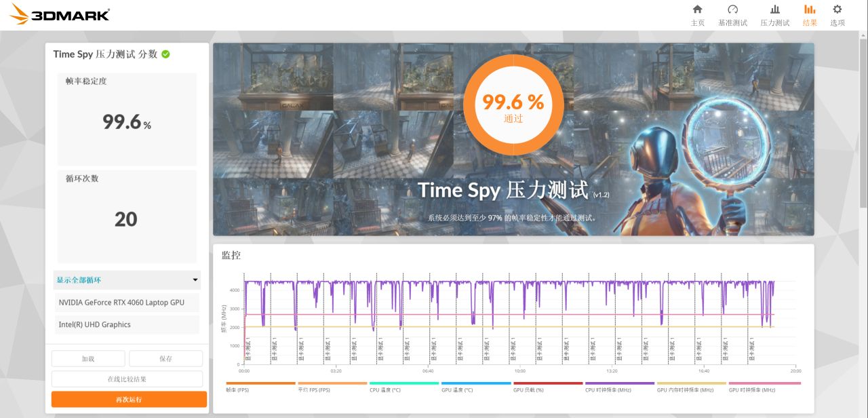The image size is (868, 418).
Task: Click the 99.6 % pass score circle
Action: coord(513,104)
